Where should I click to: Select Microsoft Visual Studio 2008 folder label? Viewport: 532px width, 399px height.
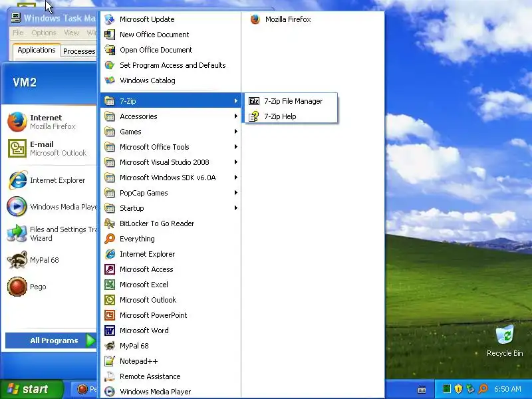coord(164,162)
